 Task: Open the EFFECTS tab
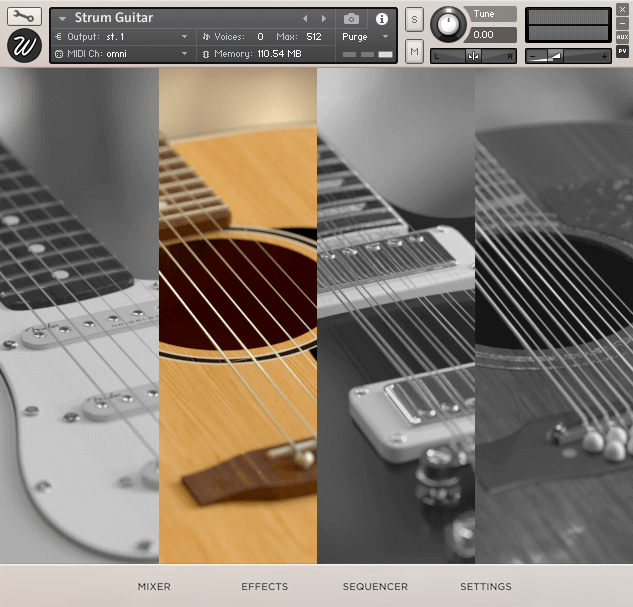point(265,586)
